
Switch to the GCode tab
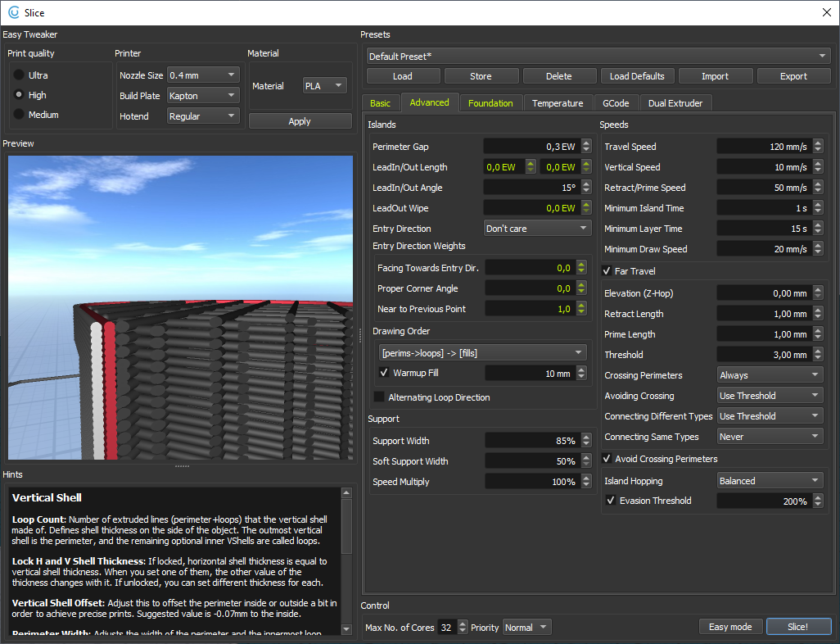pos(616,103)
